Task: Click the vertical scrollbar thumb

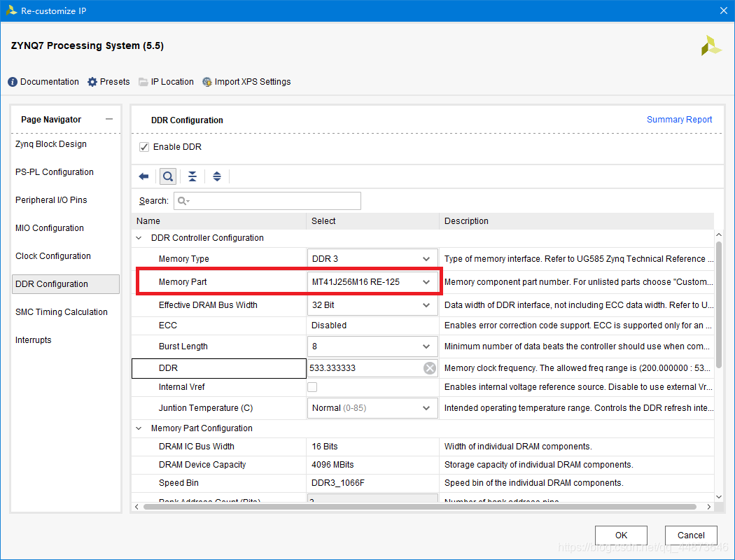Action: (x=719, y=304)
